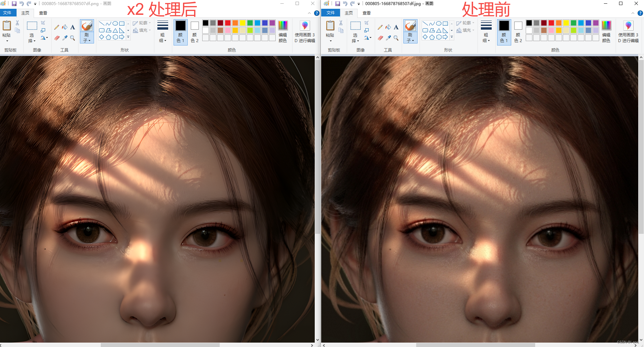
Task: Open Edit with Paint 3D in left window
Action: [x=305, y=31]
